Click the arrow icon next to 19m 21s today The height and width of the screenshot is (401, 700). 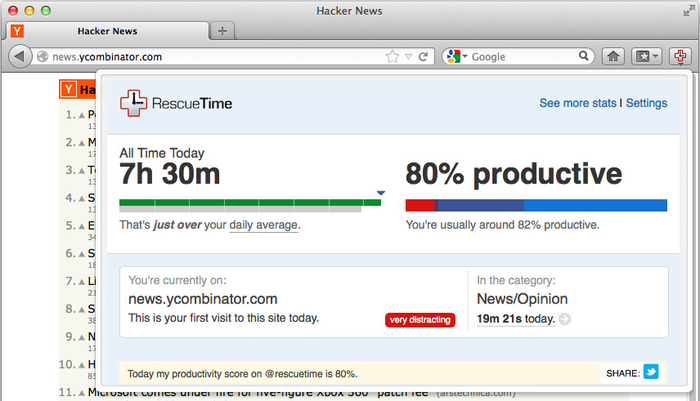(x=565, y=320)
